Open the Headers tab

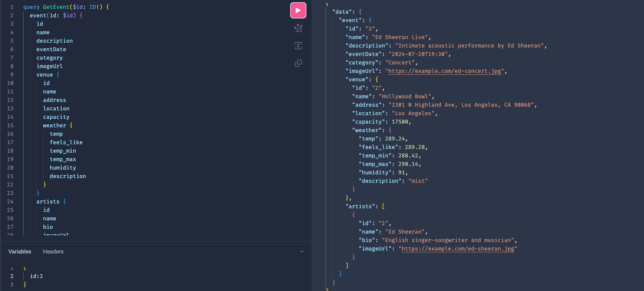[53, 252]
